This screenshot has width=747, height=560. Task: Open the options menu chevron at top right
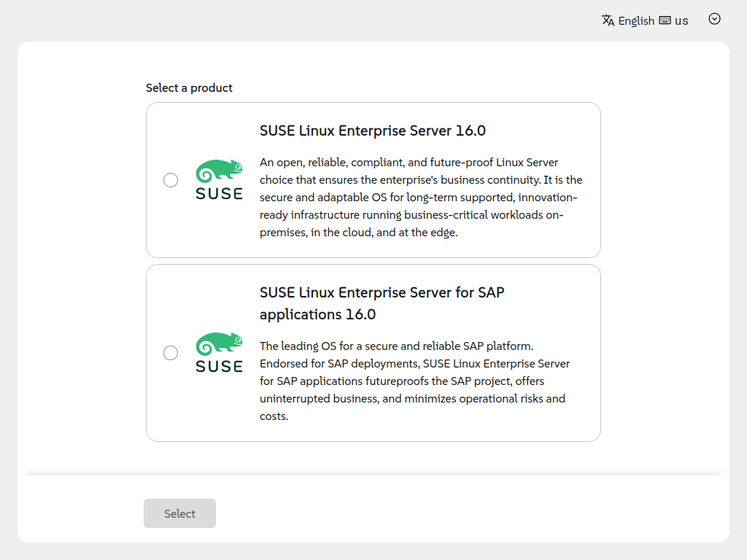point(714,19)
